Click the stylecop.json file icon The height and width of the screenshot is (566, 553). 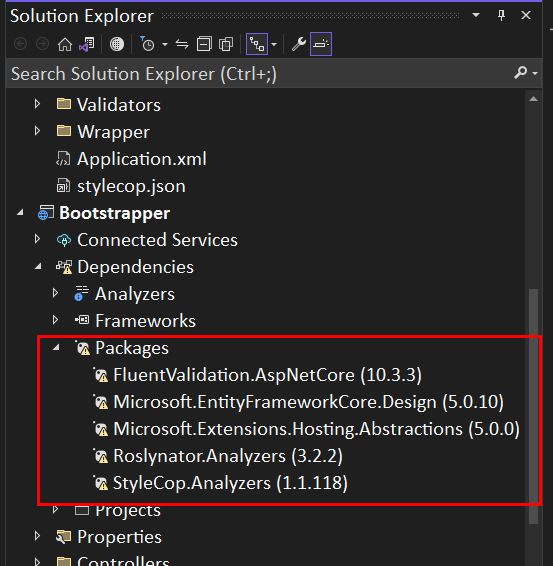pos(64,186)
